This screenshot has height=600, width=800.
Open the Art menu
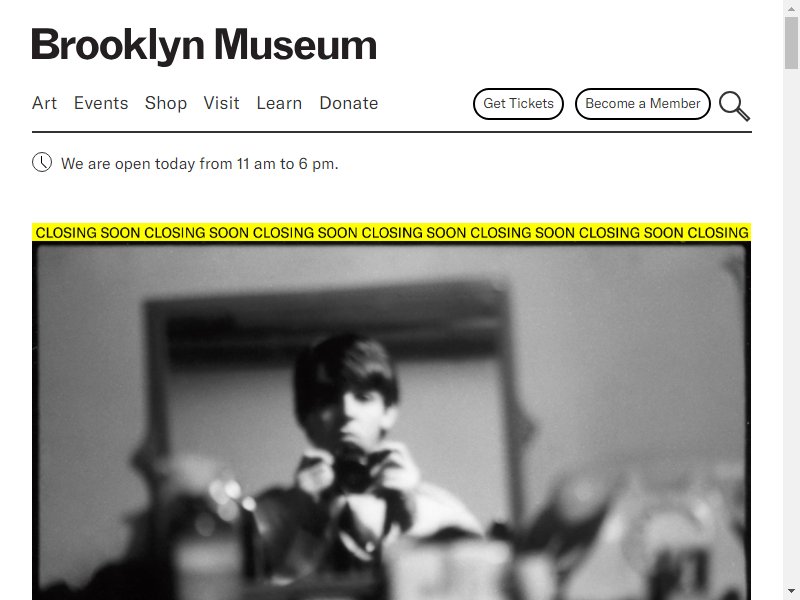tap(44, 103)
